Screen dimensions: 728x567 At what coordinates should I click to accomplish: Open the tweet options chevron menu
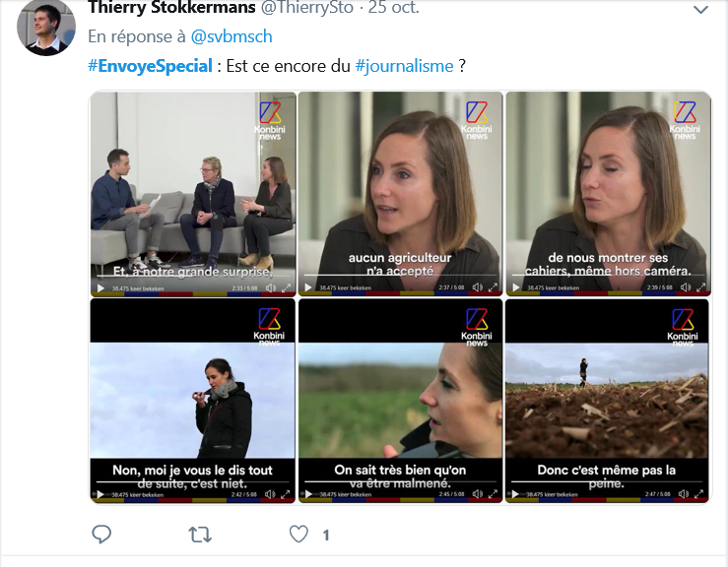[x=700, y=10]
